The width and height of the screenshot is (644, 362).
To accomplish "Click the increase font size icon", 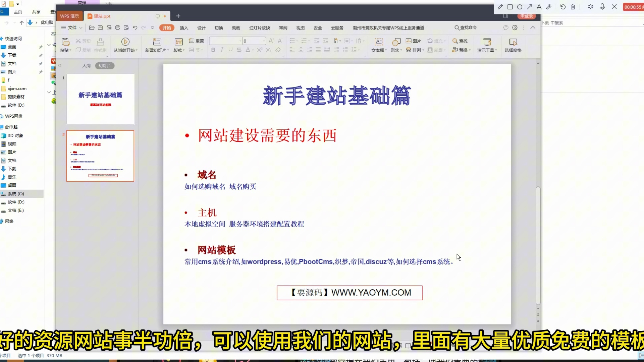I will tap(271, 41).
